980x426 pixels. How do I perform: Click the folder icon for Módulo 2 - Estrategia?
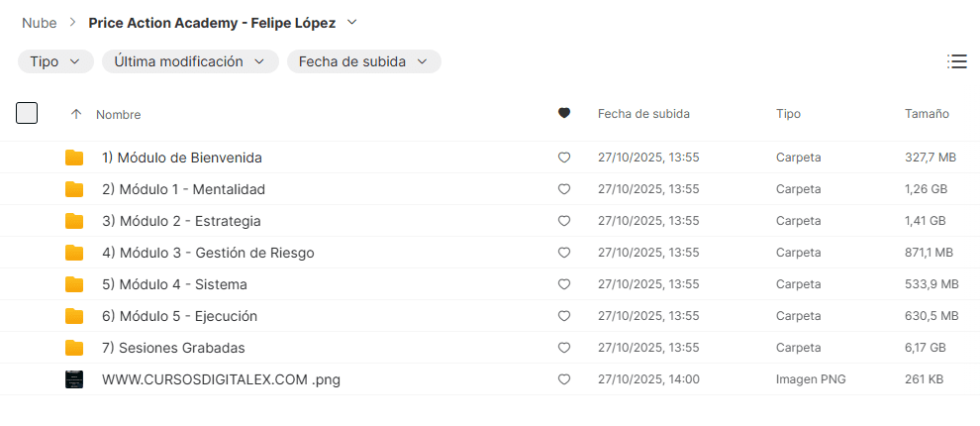pyautogui.click(x=74, y=221)
